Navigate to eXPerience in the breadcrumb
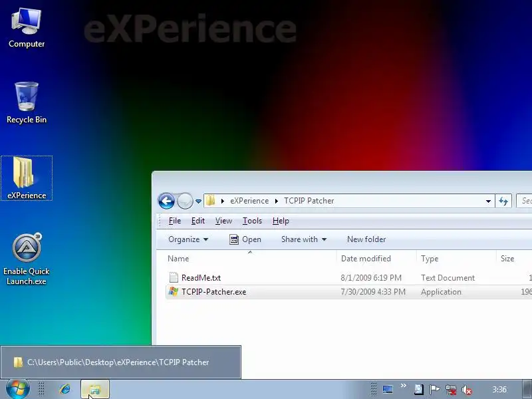 pyautogui.click(x=249, y=201)
